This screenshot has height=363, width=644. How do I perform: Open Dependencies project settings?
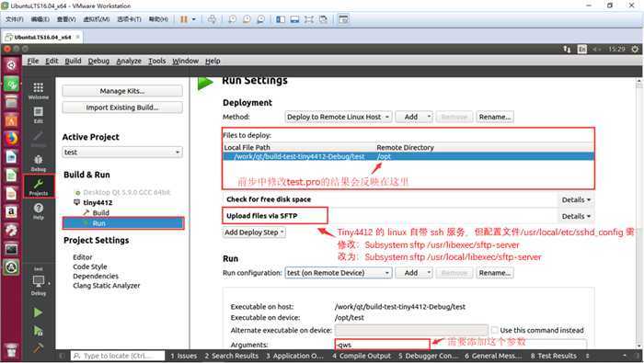[96, 276]
